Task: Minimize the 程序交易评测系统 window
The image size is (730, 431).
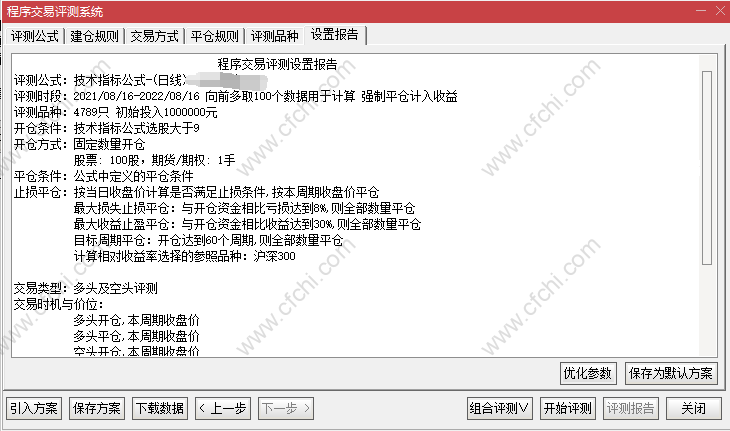Action: 701,11
